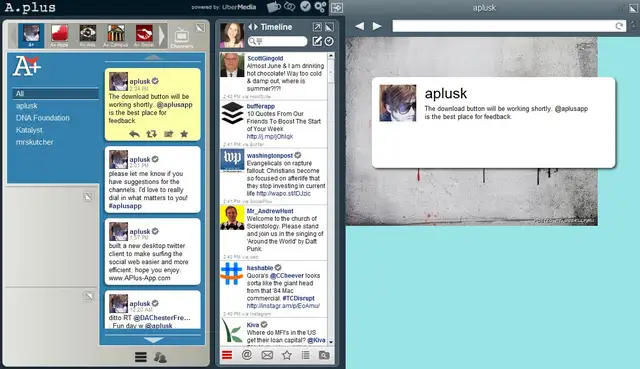The width and height of the screenshot is (640, 369).
Task: Share the highlighted aplusk tweet via the arrow-box icon
Action: 168,133
